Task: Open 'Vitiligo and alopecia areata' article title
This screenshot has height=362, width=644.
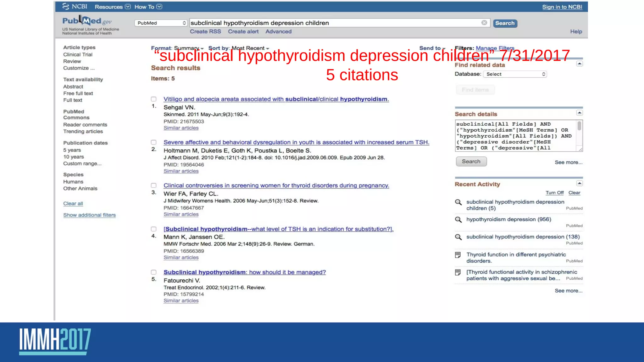Action: coord(276,99)
